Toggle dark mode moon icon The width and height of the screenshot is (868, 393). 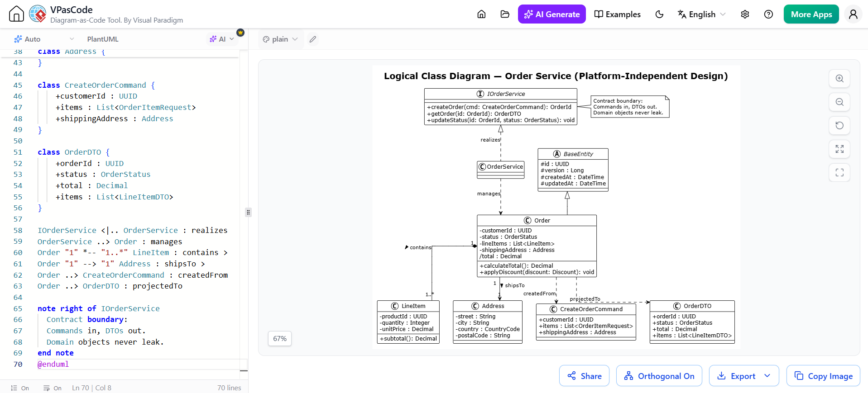point(659,14)
